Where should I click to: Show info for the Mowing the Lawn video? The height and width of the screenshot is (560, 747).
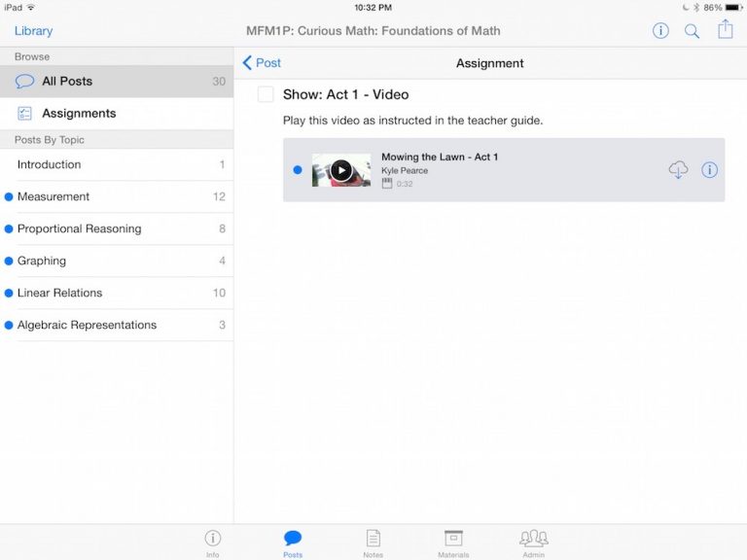tap(709, 170)
